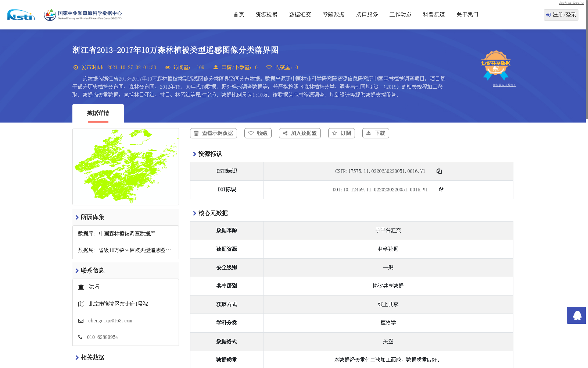Click 查看示例数据 button

point(214,133)
